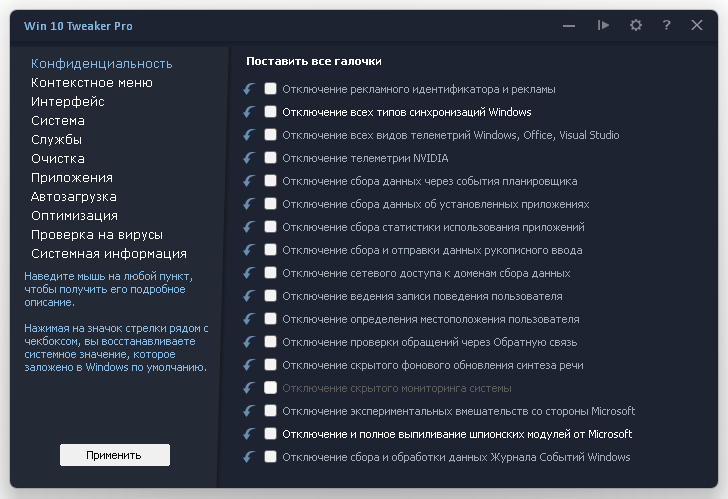Click restore arrow for установленных приложениях row
The image size is (728, 499).
249,204
